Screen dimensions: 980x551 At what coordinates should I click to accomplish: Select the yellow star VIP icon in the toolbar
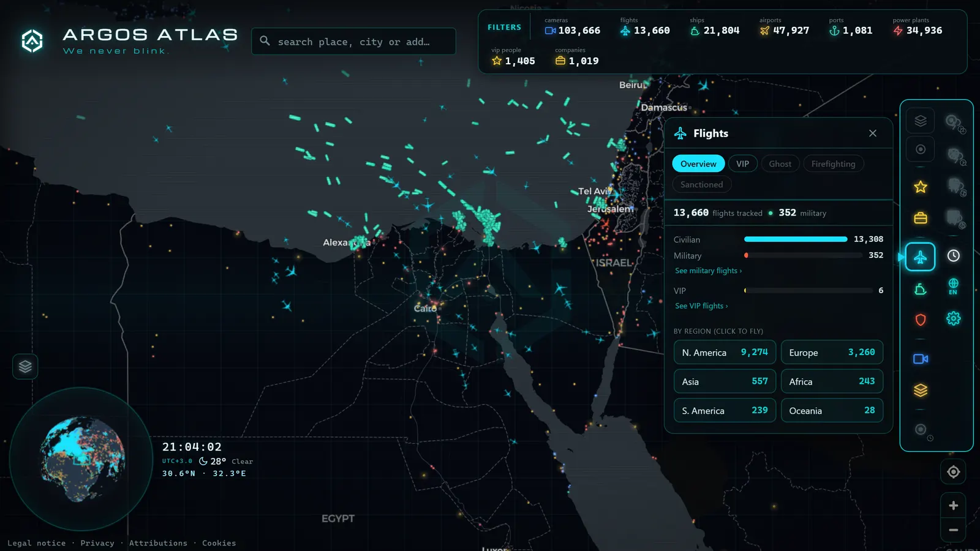pos(920,187)
